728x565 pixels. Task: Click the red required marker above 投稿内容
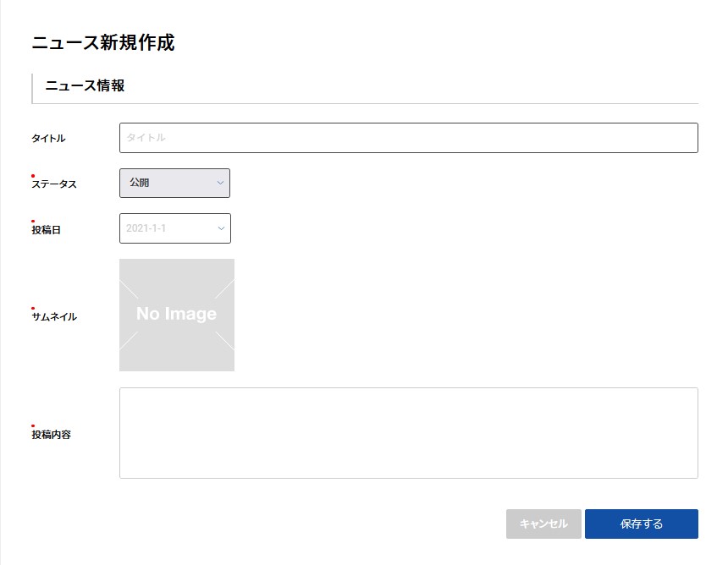[x=33, y=426]
